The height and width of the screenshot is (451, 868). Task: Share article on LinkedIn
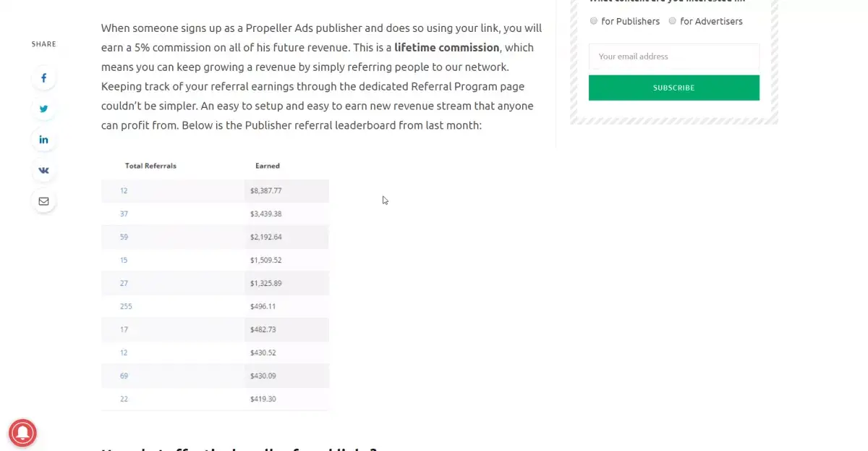[x=43, y=140]
